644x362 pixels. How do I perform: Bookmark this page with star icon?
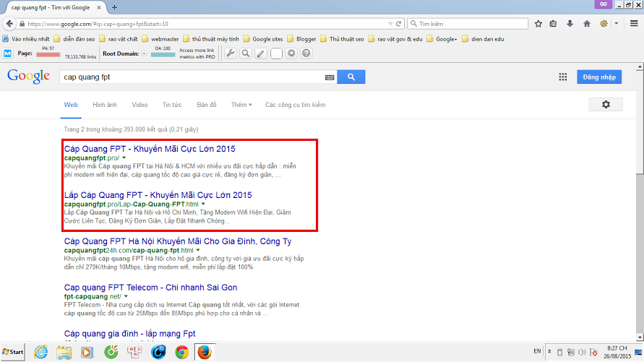(538, 24)
